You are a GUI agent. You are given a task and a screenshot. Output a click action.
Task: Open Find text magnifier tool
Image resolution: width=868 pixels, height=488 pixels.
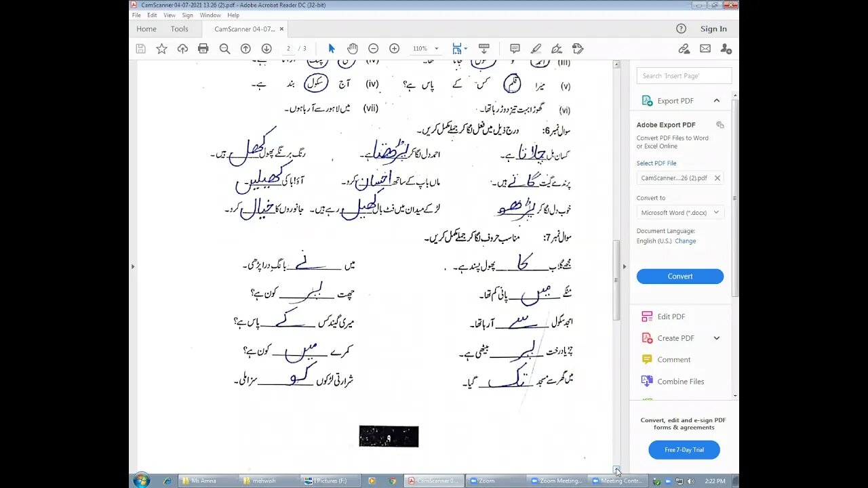coord(224,49)
